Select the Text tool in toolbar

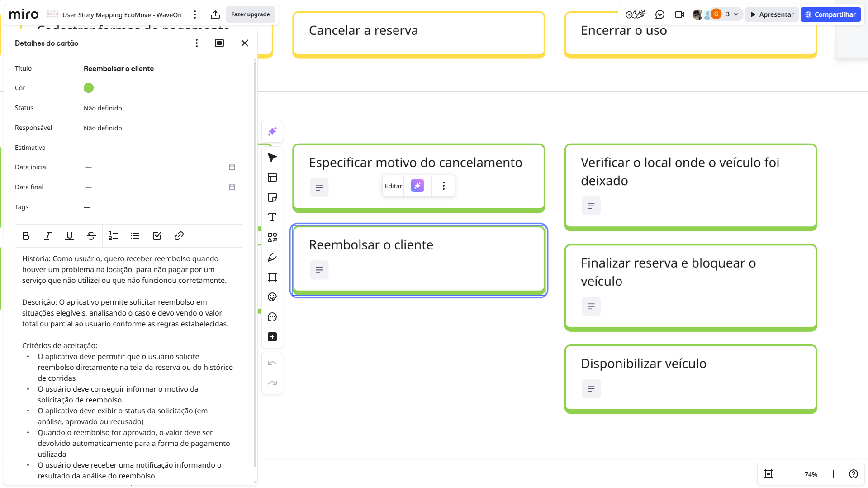coord(272,217)
